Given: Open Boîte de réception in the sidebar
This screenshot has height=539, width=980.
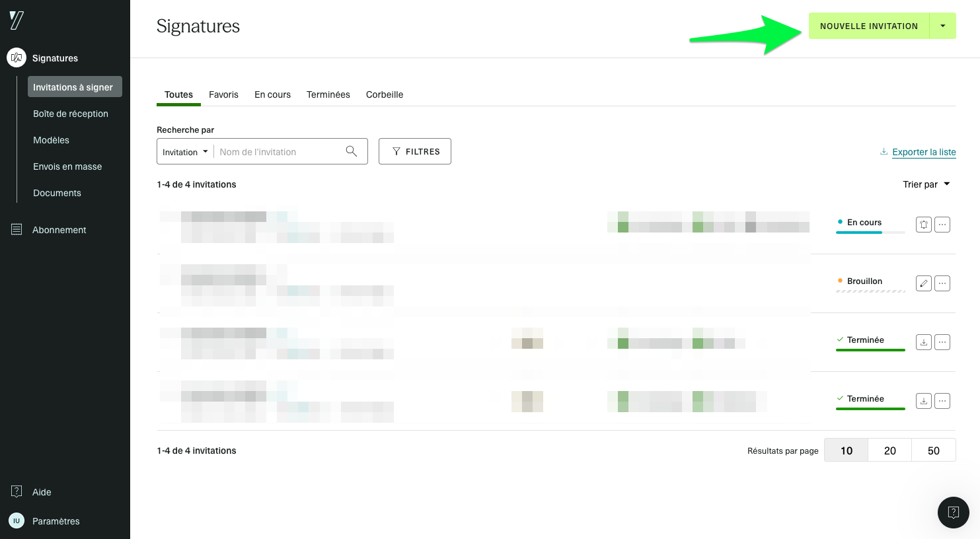Looking at the screenshot, I should [71, 114].
